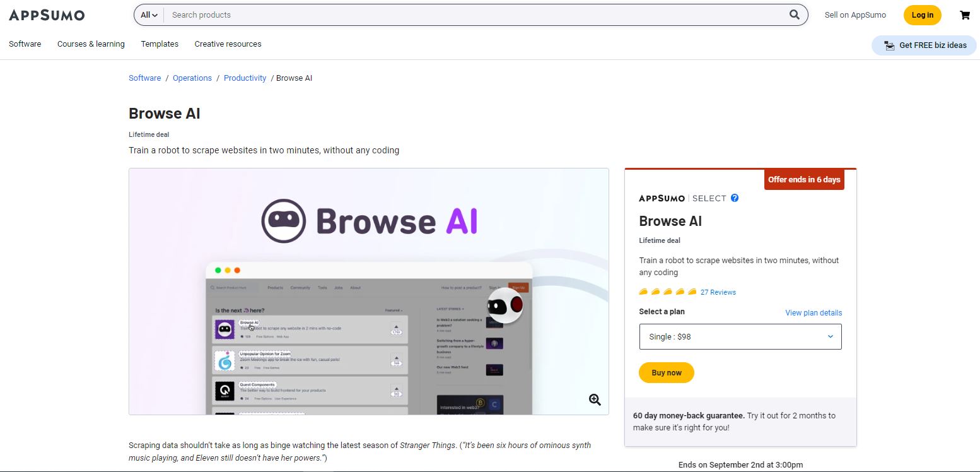Click the Buy now button

tap(667, 373)
